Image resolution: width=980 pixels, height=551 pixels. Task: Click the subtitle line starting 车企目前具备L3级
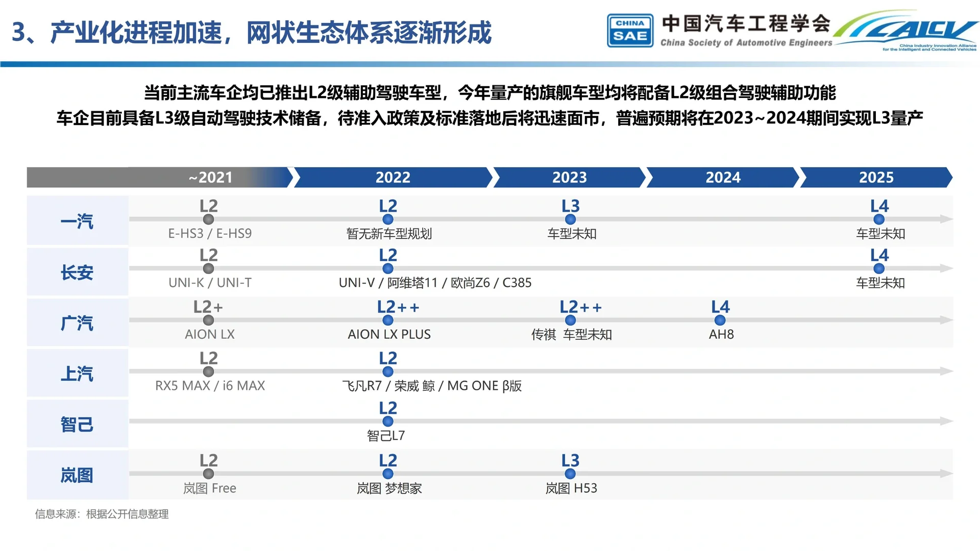[x=489, y=118]
